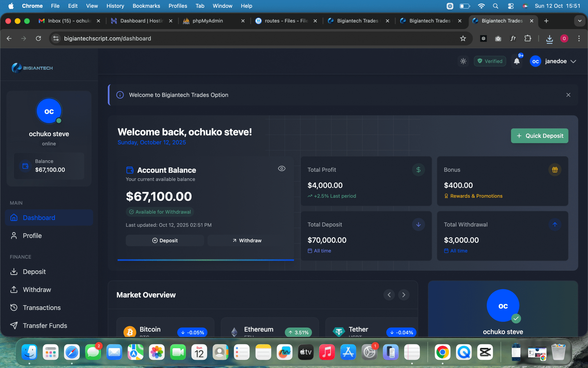Bookmark this page with the star icon
588x368 pixels.
tap(463, 39)
